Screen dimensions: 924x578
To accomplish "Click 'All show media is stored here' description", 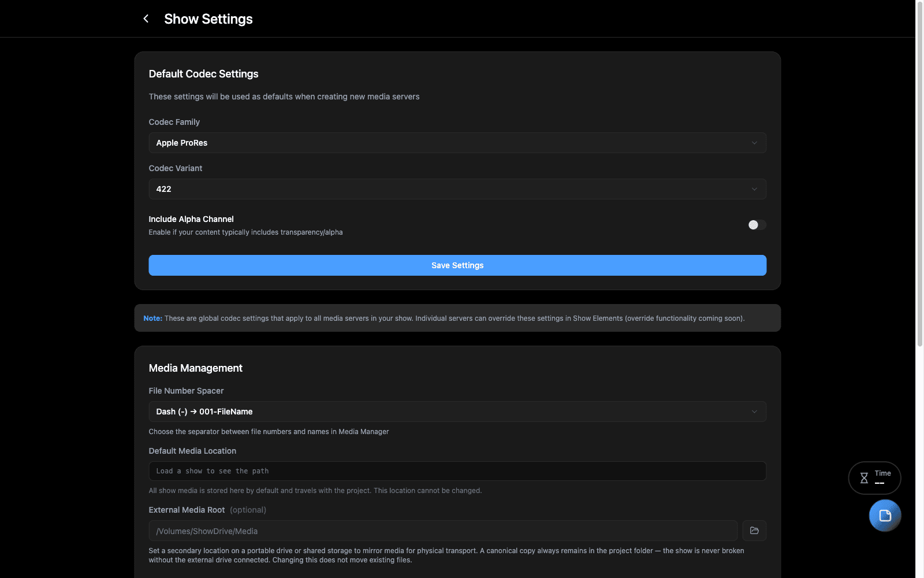I will (315, 491).
